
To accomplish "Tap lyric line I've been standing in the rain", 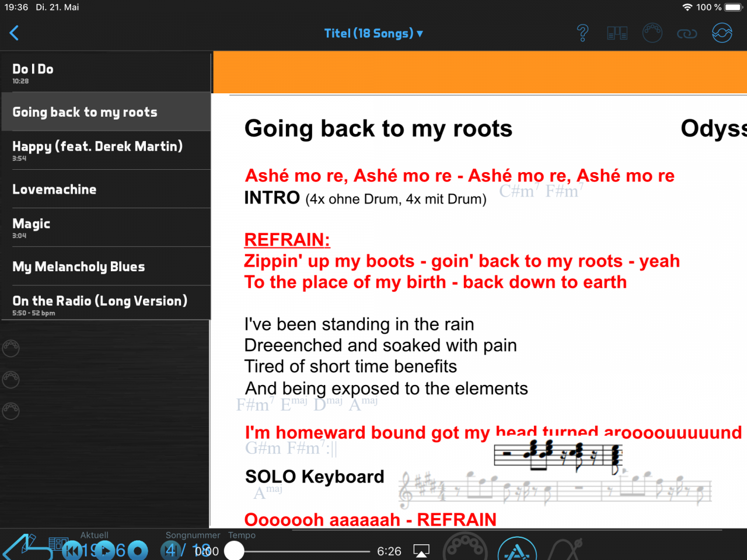I will [x=359, y=324].
